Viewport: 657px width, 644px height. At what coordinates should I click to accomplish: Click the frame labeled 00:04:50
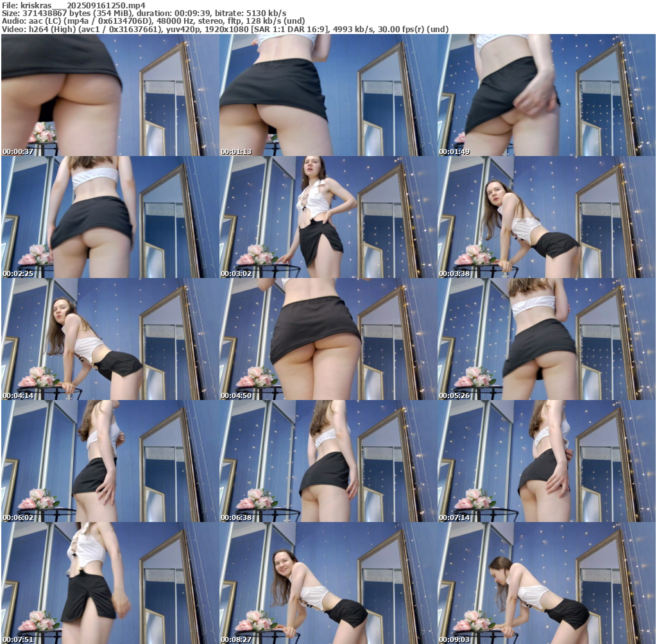coord(328,339)
